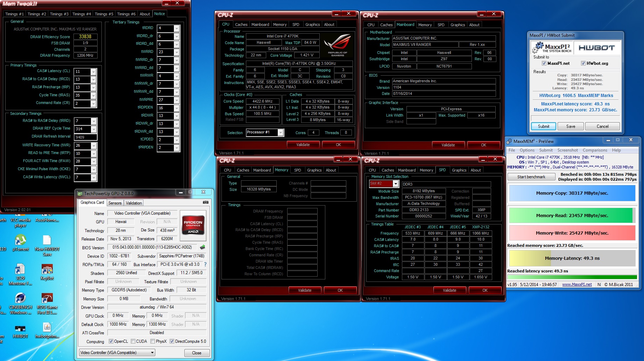Open the Validation tab in GPU-Z

[134, 203]
